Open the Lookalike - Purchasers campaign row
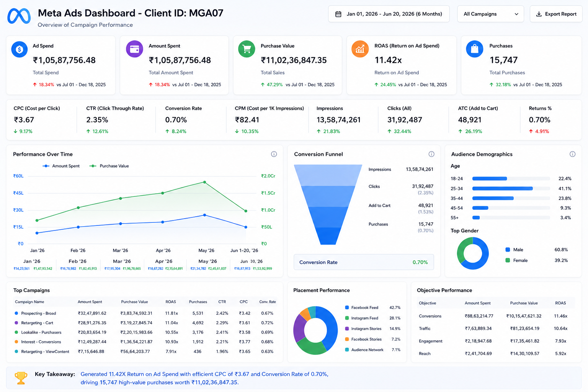 click(145, 332)
